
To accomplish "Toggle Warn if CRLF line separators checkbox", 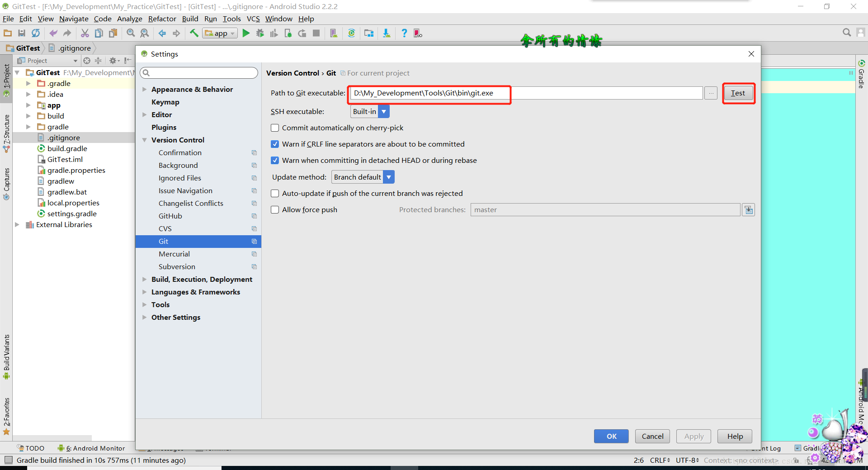I will [275, 144].
